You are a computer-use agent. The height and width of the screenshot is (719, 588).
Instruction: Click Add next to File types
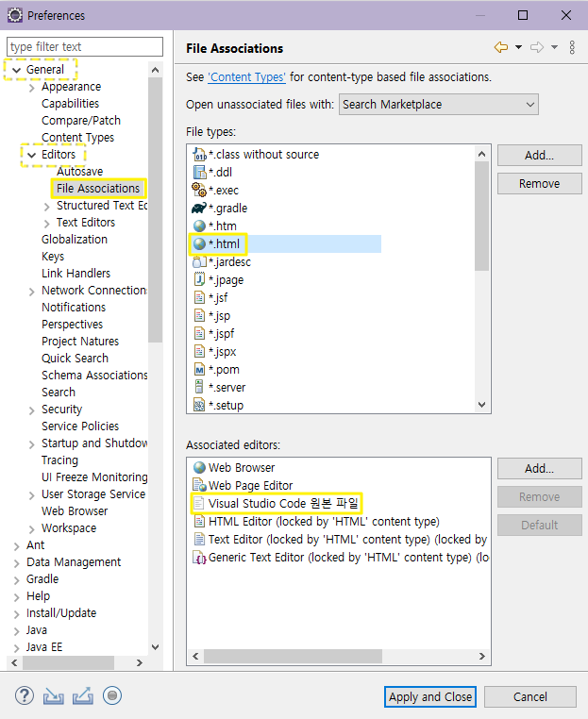click(539, 156)
